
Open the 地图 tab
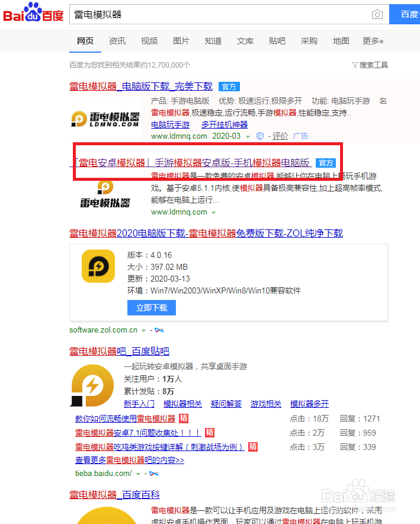341,41
